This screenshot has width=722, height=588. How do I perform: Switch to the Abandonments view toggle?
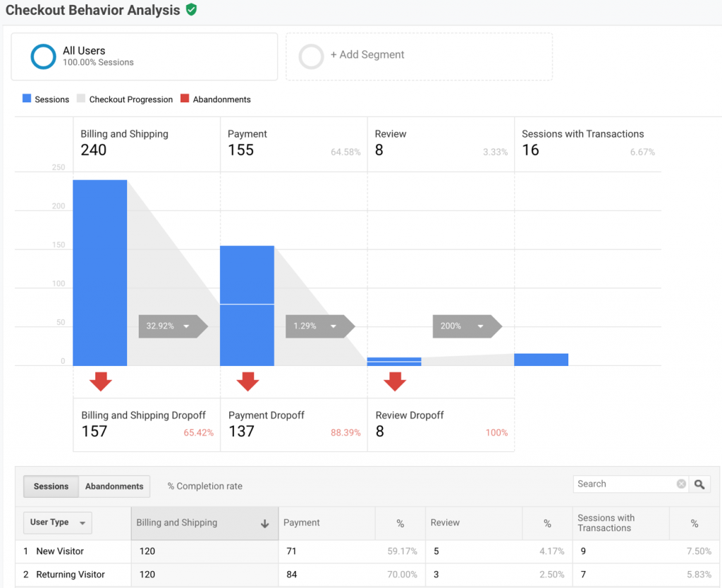tap(114, 486)
